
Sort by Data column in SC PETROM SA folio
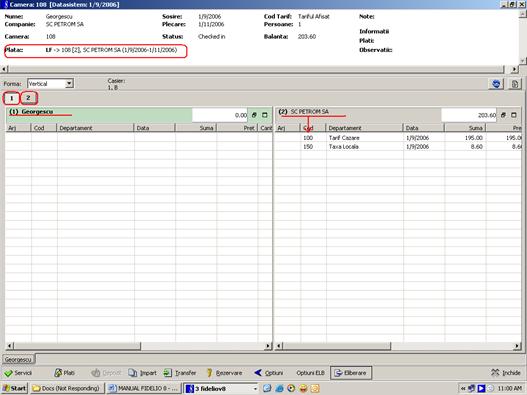pyautogui.click(x=424, y=128)
